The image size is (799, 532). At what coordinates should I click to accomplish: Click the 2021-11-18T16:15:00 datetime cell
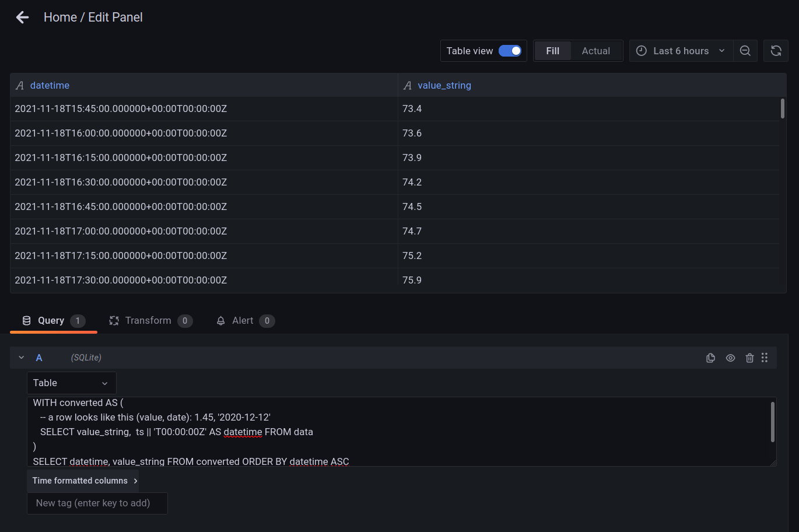click(204, 157)
